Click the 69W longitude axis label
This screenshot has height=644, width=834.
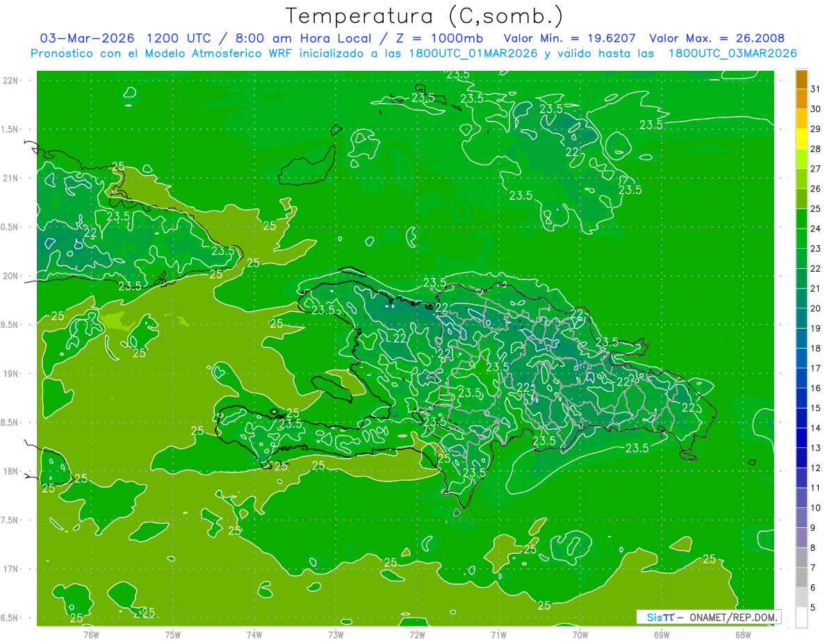pyautogui.click(x=661, y=634)
